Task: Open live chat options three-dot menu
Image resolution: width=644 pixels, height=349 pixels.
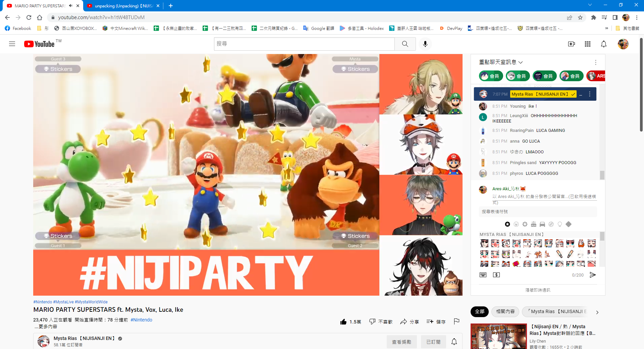Action: [x=596, y=62]
